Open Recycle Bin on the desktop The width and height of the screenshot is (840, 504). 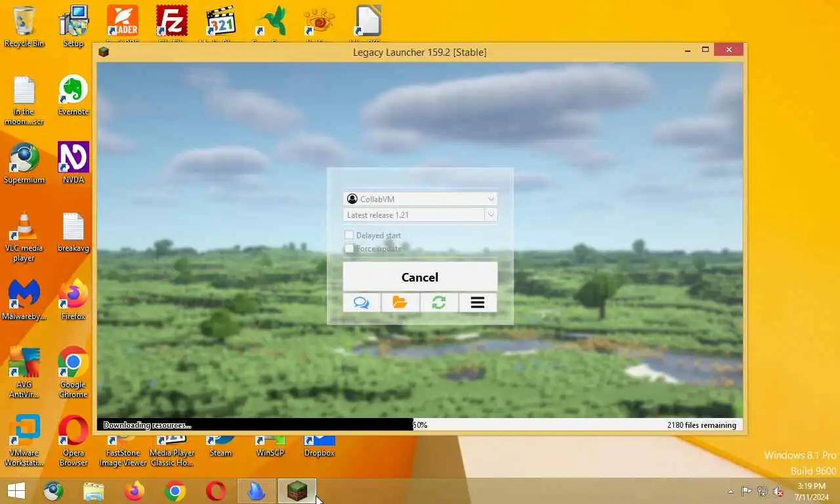[24, 27]
